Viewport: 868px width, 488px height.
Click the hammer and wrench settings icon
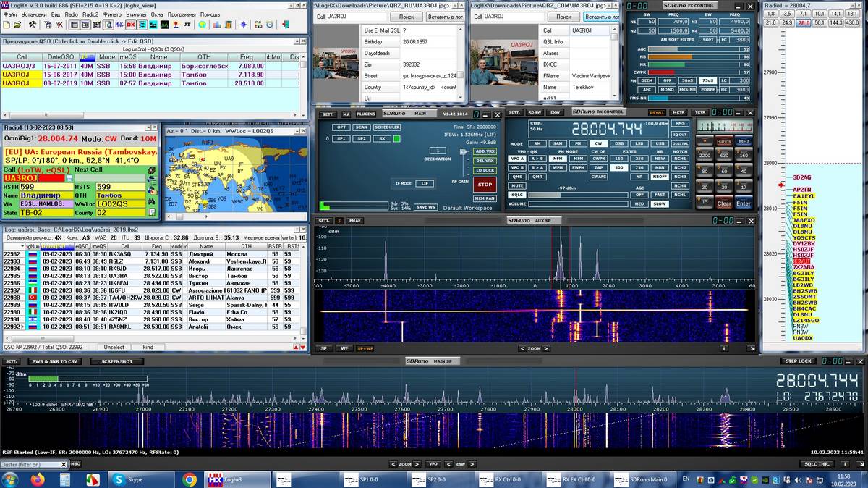tap(33, 25)
